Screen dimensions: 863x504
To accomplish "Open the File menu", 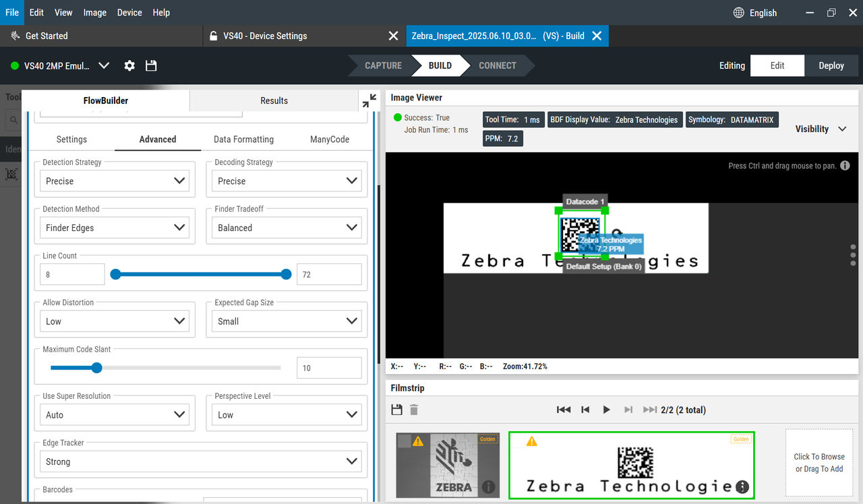I will coord(12,12).
